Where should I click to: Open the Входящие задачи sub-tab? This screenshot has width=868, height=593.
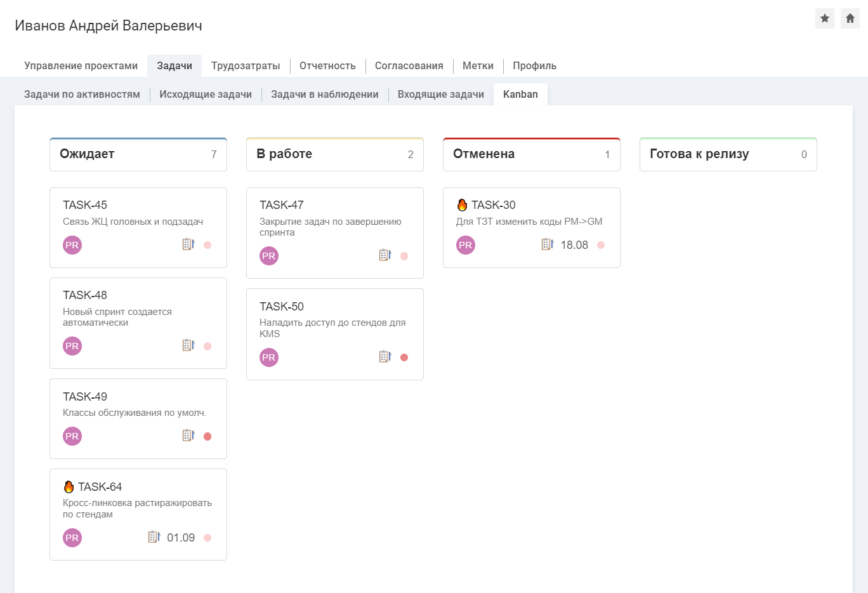point(440,95)
